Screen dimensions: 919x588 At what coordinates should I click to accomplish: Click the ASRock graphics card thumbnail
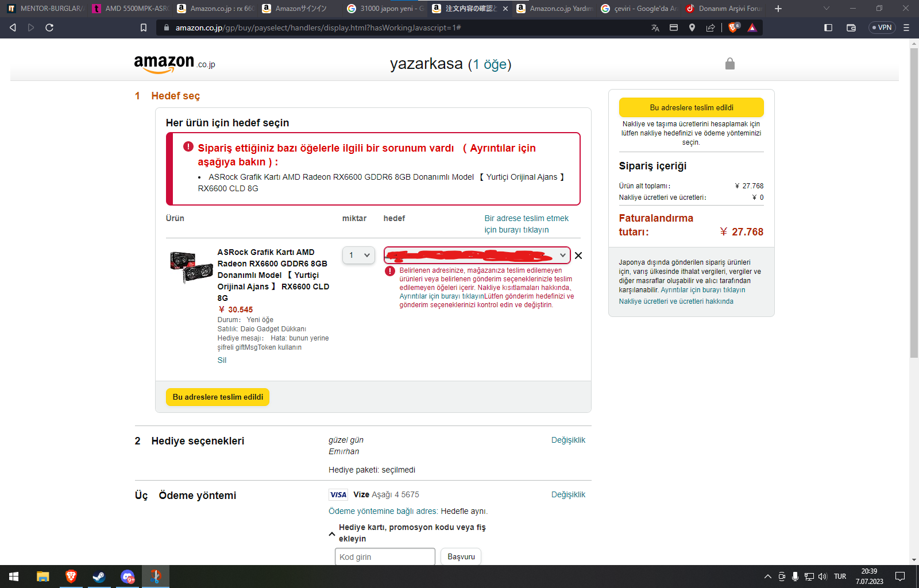point(191,267)
